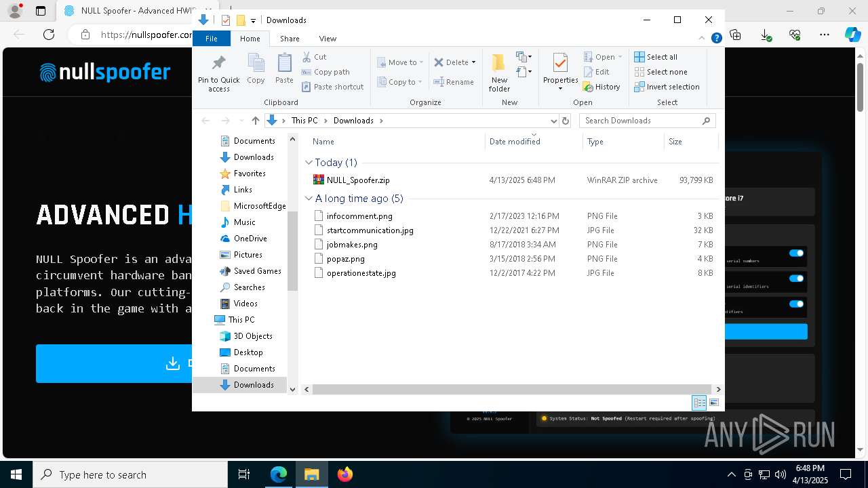Open the File tab

point(212,39)
